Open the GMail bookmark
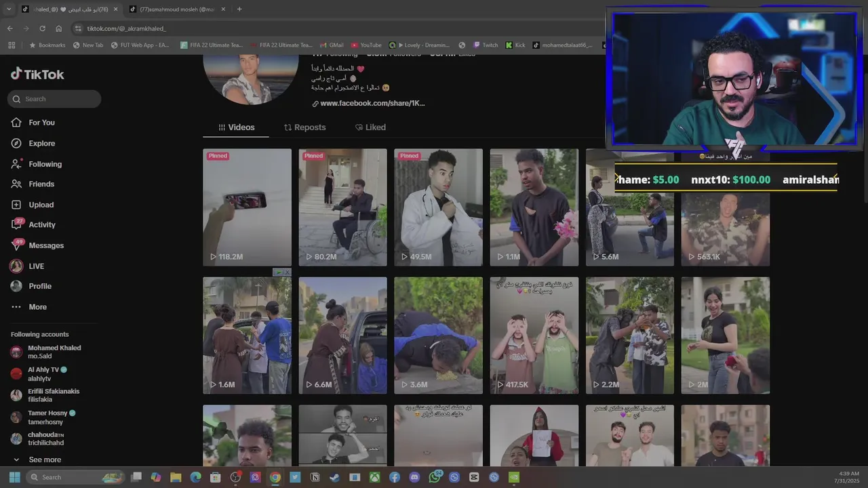Viewport: 868px width, 488px height. click(331, 45)
